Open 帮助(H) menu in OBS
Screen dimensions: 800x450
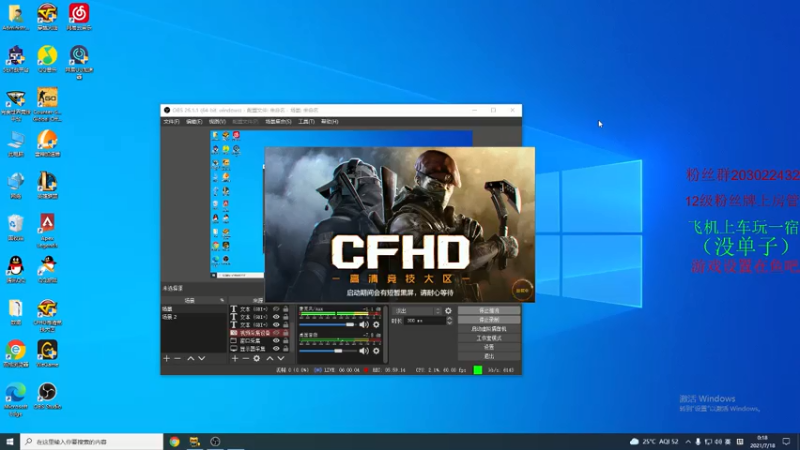coord(330,122)
